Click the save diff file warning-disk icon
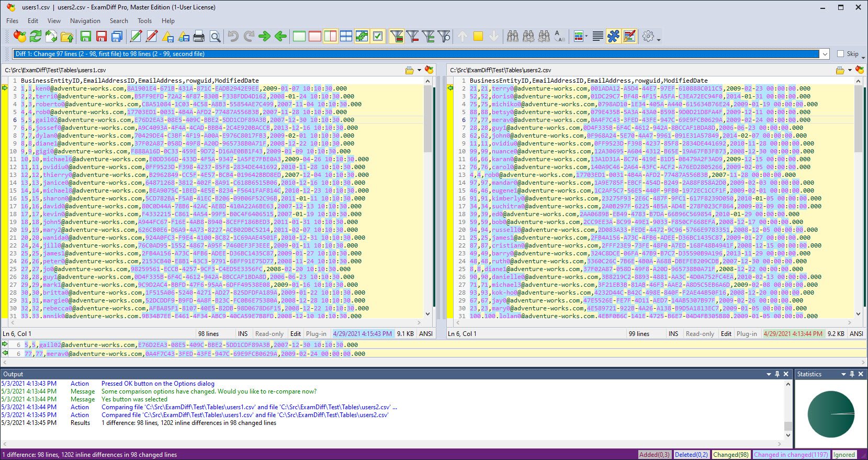Viewport: 868px width, 460px height. tap(167, 36)
